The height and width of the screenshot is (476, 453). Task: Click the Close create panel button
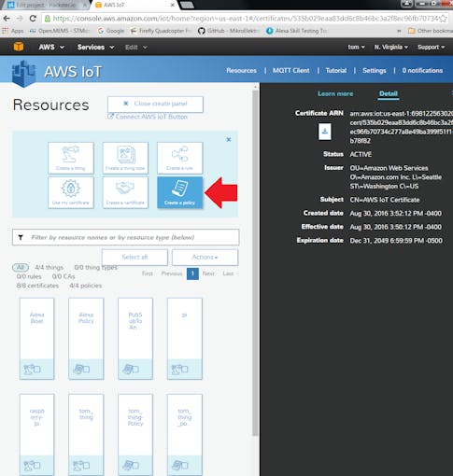(x=155, y=104)
